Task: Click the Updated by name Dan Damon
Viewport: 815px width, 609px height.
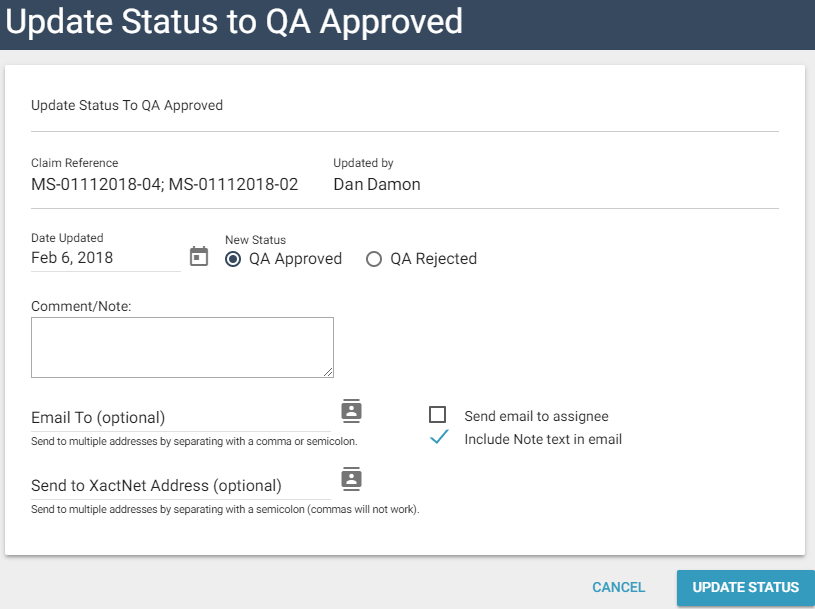Action: pyautogui.click(x=377, y=184)
